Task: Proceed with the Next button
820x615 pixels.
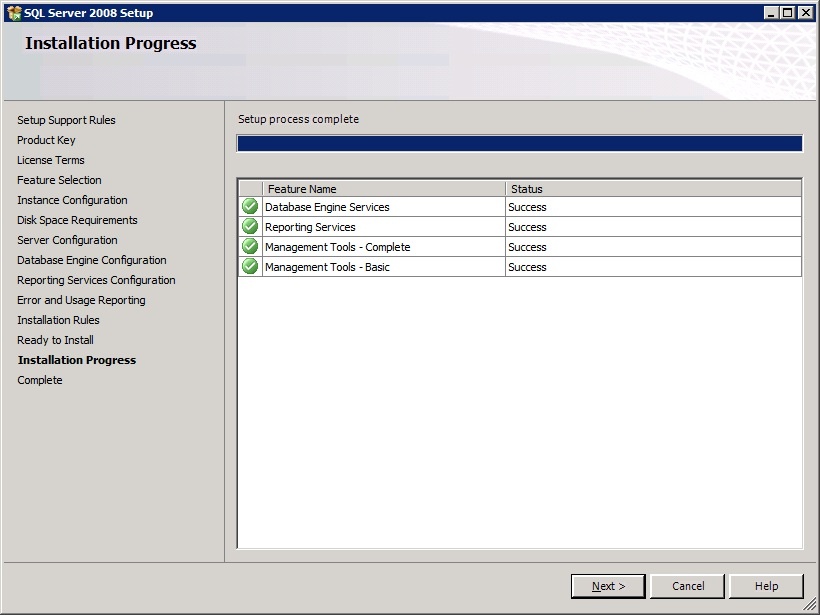Action: [608, 586]
